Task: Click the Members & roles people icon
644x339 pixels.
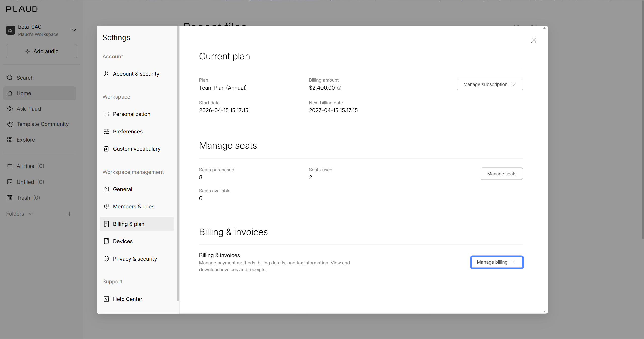Action: tap(106, 207)
